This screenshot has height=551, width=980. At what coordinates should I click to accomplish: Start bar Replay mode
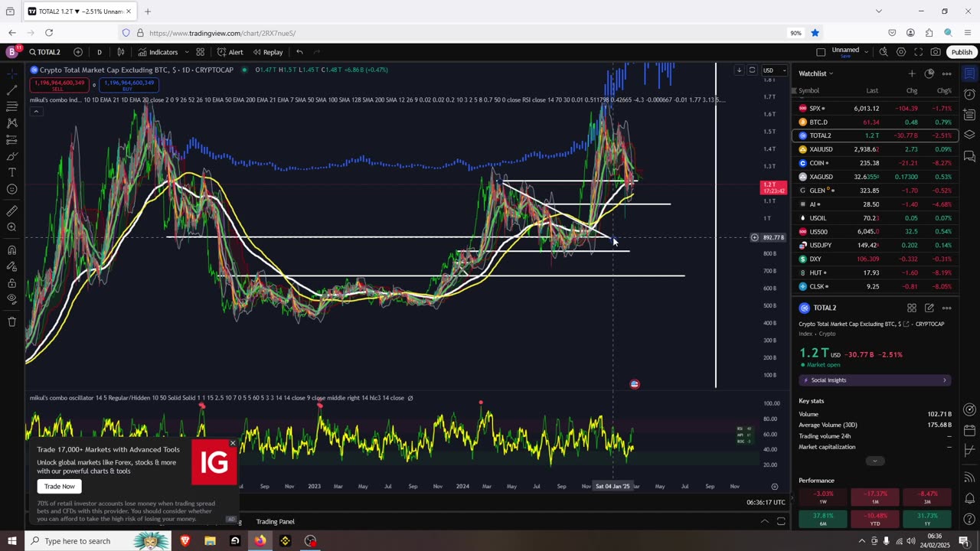268,52
